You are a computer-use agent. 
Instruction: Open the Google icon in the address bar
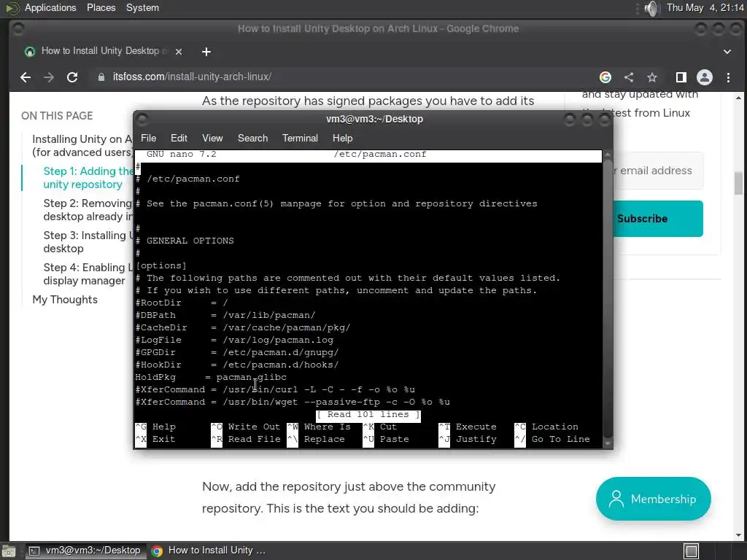[605, 77]
